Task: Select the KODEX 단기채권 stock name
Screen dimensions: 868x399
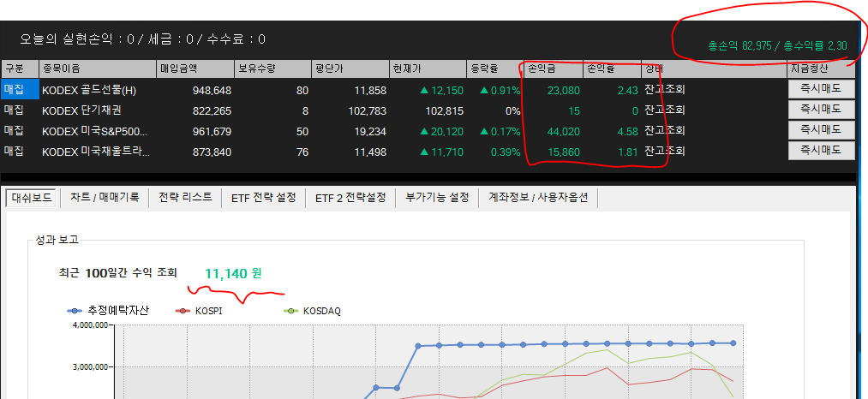Action: [81, 110]
